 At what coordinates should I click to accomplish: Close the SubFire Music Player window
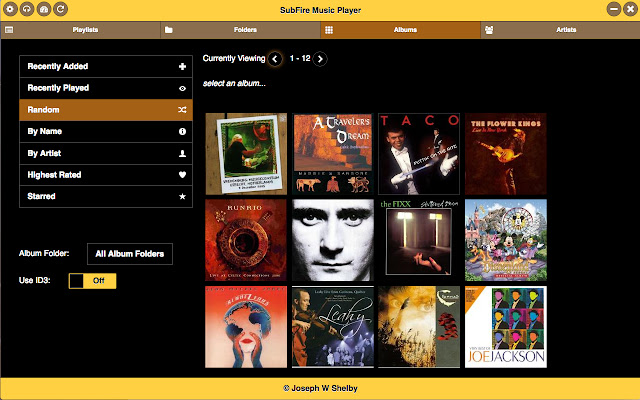[630, 9]
